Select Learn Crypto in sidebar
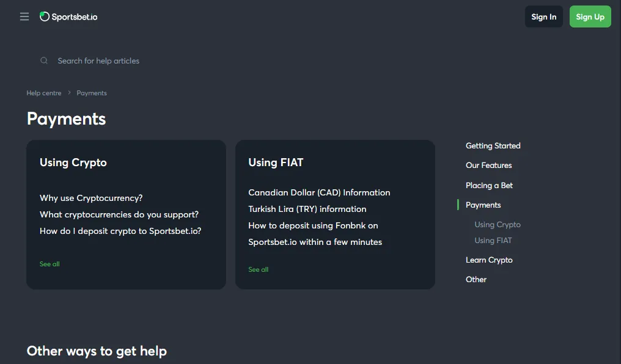This screenshot has width=621, height=364. click(489, 260)
